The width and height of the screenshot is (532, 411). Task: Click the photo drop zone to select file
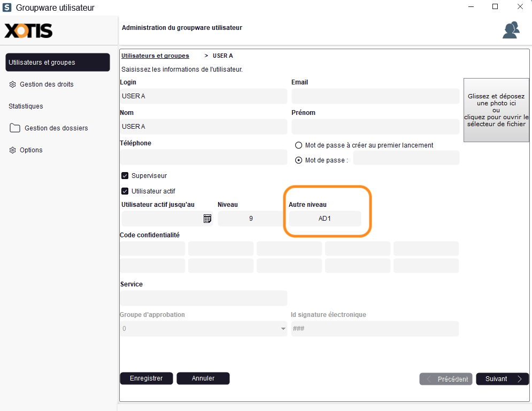click(496, 110)
